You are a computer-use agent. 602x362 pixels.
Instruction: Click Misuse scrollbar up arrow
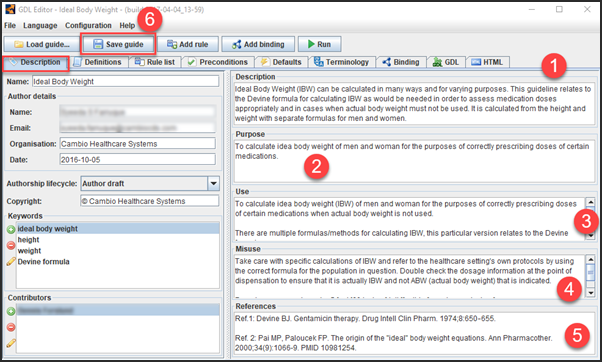pyautogui.click(x=590, y=260)
